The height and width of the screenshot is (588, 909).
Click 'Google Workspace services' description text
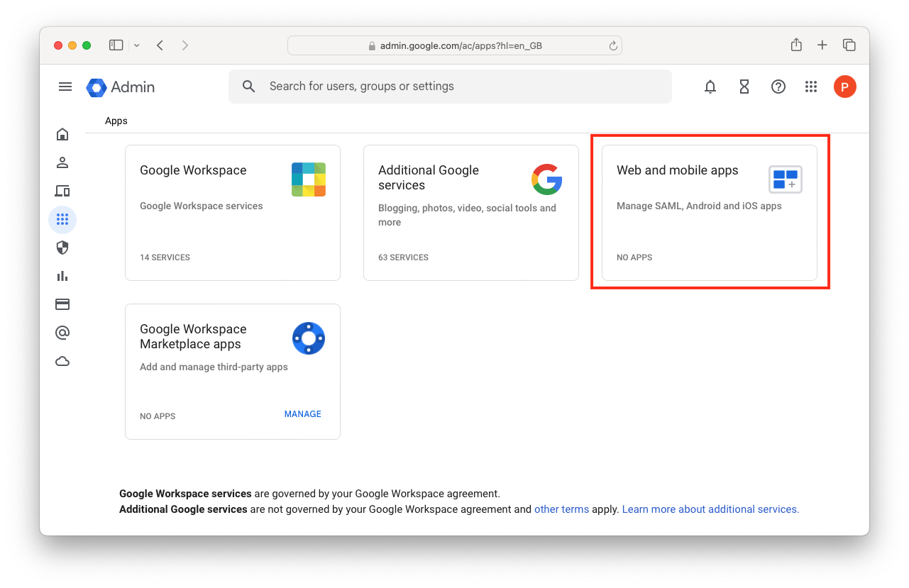click(x=202, y=206)
